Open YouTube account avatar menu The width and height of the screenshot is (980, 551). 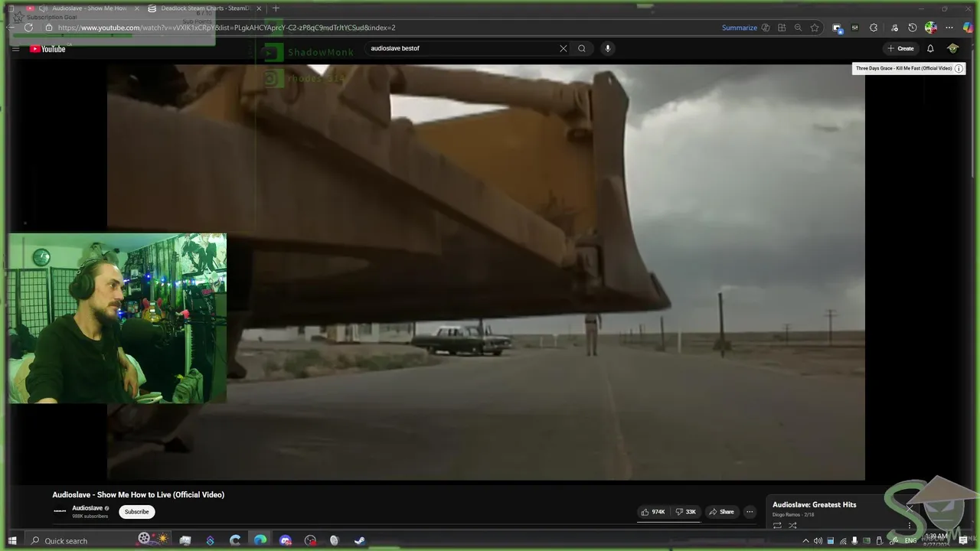952,48
